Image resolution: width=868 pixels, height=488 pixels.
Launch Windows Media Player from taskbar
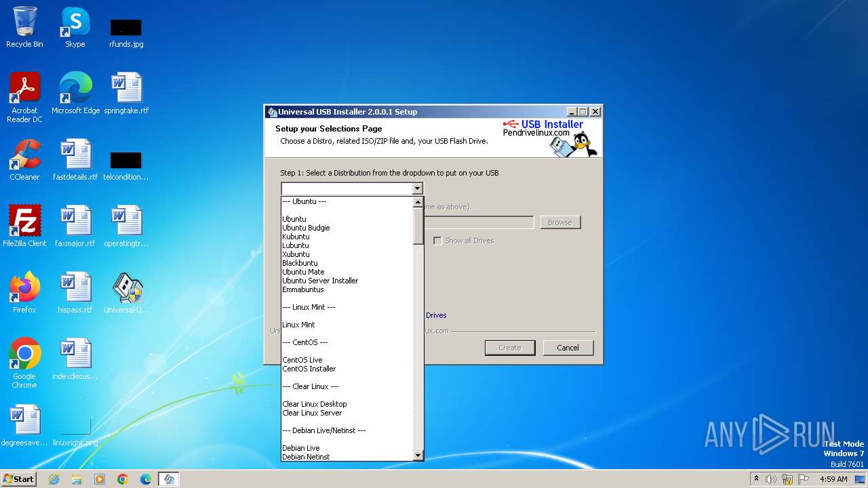tap(100, 479)
